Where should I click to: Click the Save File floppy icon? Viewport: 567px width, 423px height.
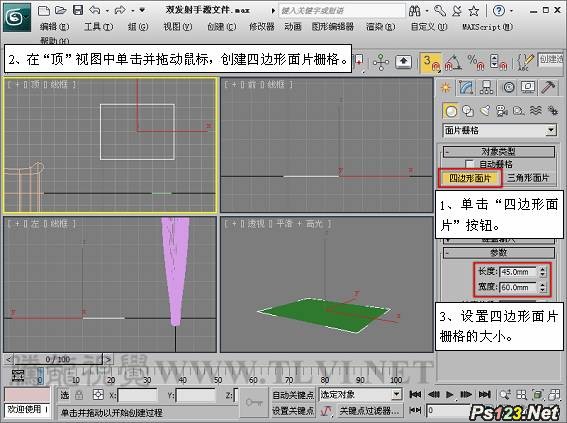[78, 10]
